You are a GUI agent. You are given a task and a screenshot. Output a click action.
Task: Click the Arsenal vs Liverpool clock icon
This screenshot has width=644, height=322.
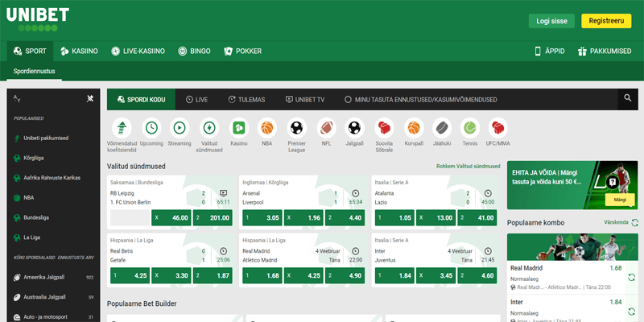[x=356, y=193]
